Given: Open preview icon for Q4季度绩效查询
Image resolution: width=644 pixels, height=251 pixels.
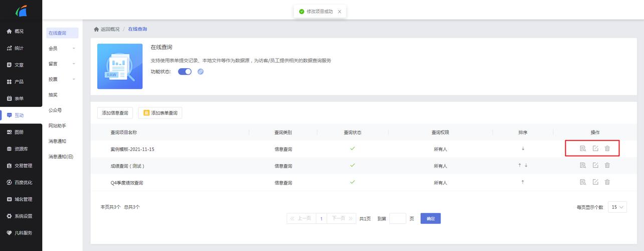Looking at the screenshot, I should (x=583, y=182).
